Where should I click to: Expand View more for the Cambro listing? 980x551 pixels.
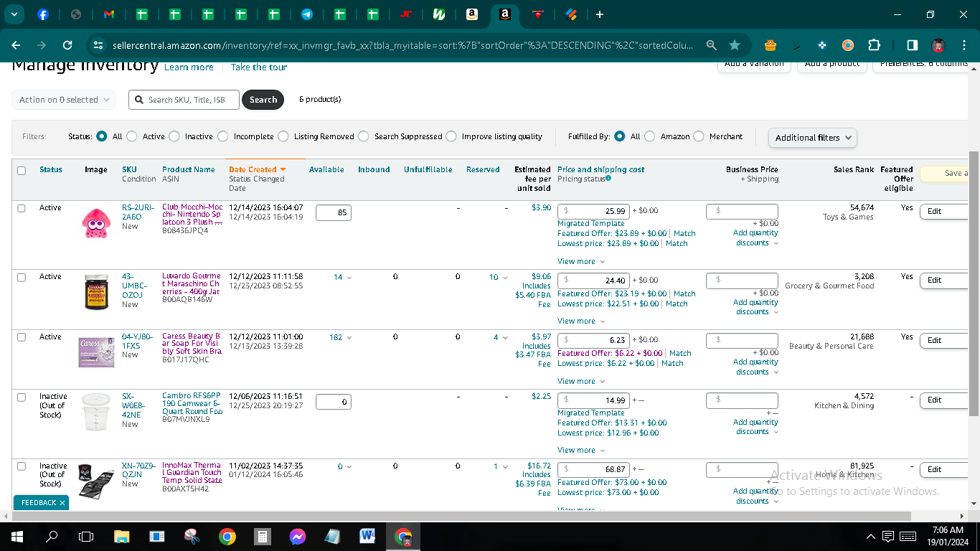point(581,451)
